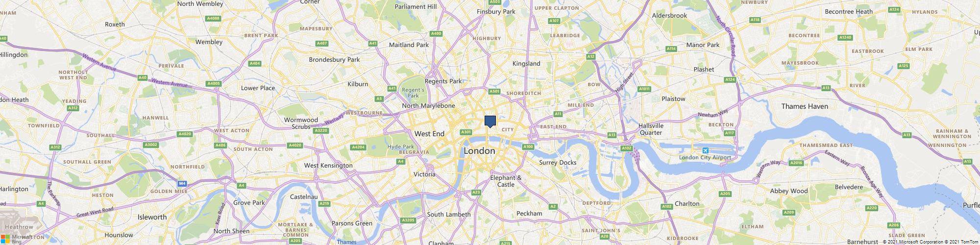980x245 pixels.
Task: Select the Wembley place label
Action: tap(209, 42)
